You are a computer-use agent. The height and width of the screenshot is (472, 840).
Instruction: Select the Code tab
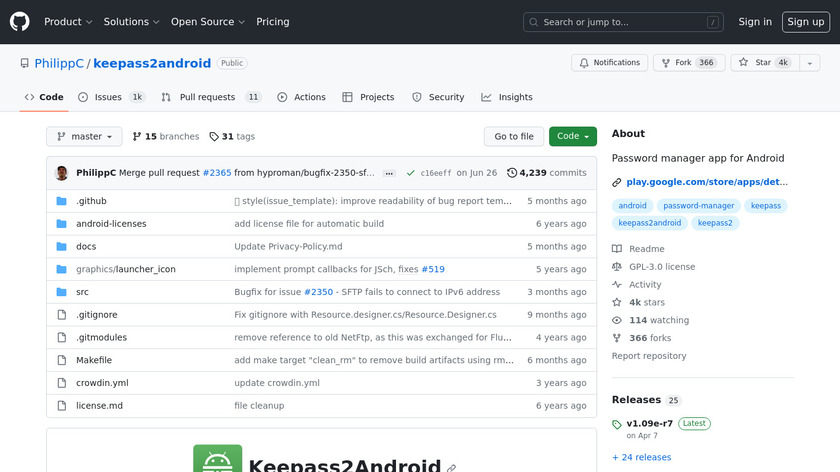(x=44, y=97)
